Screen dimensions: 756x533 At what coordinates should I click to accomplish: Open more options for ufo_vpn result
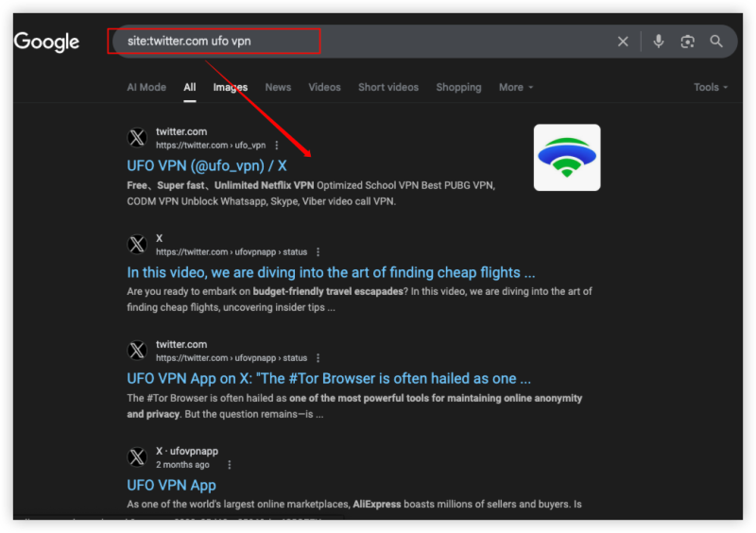pos(277,146)
